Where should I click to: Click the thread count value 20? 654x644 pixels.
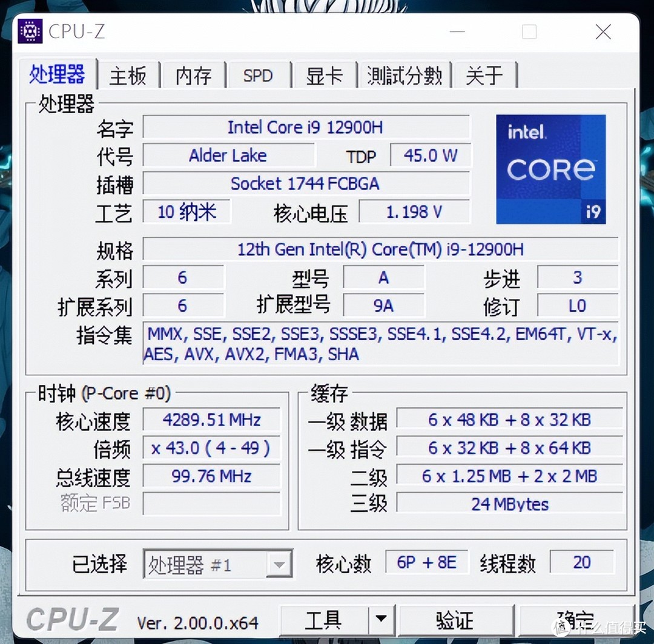point(581,562)
